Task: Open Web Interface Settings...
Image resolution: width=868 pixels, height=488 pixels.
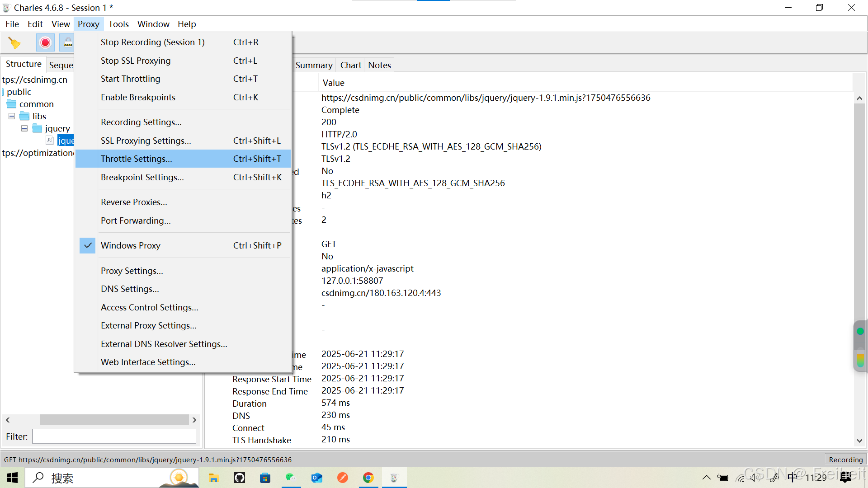Action: 183,362
